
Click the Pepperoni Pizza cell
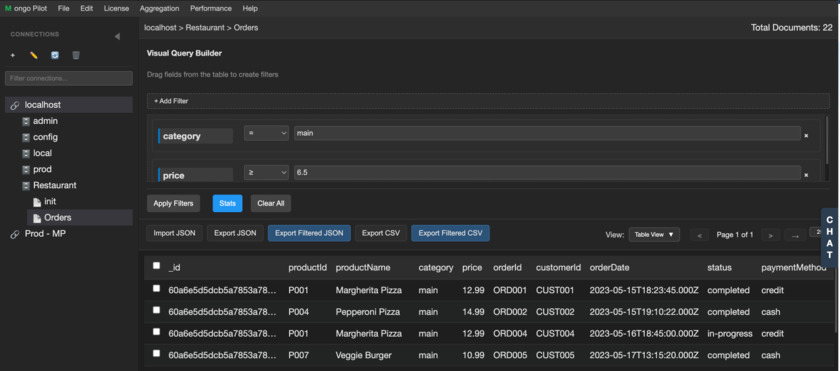367,312
